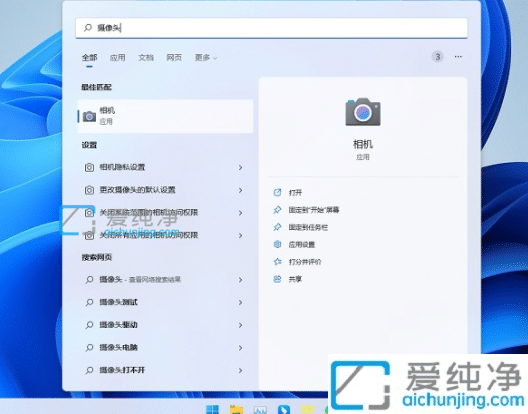Click 固定到"开始"屏幕 option
Viewport: 528px width, 414px height.
pyautogui.click(x=314, y=210)
